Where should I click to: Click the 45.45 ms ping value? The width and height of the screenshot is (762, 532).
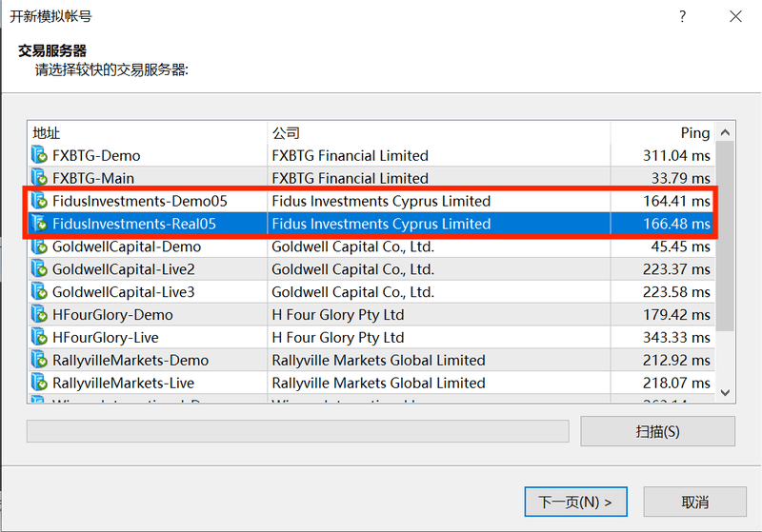pyautogui.click(x=680, y=246)
